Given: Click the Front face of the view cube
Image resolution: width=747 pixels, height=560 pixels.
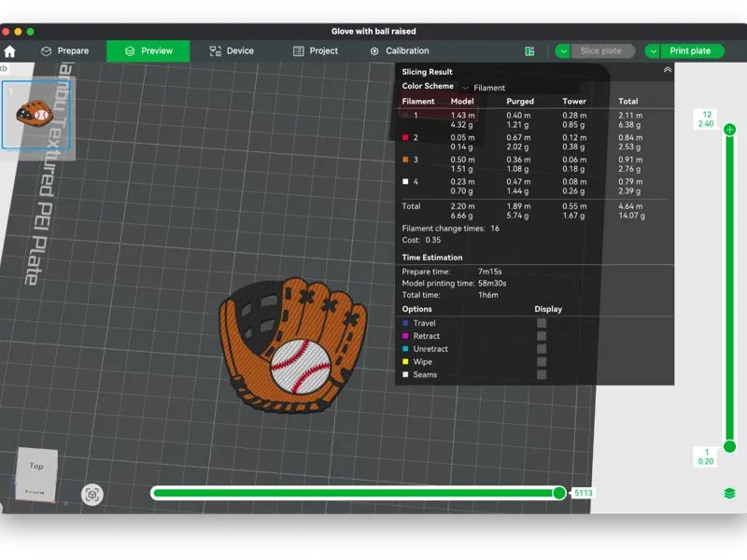Looking at the screenshot, I should tap(35, 492).
